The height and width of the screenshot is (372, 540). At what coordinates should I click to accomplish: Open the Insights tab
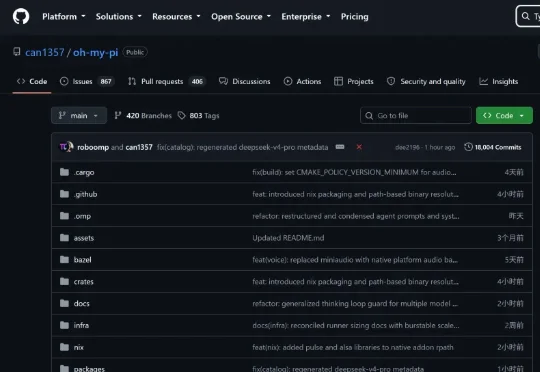[x=499, y=81]
